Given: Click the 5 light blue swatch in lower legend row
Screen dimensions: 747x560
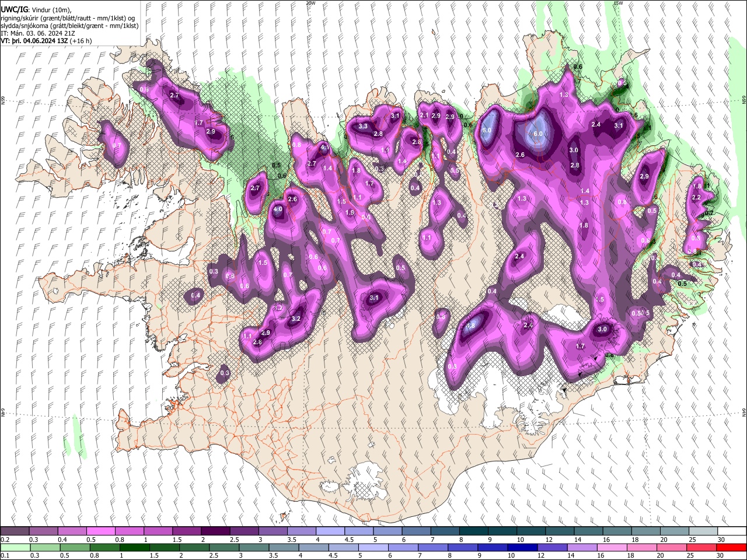Looking at the screenshot, I should point(374,547).
